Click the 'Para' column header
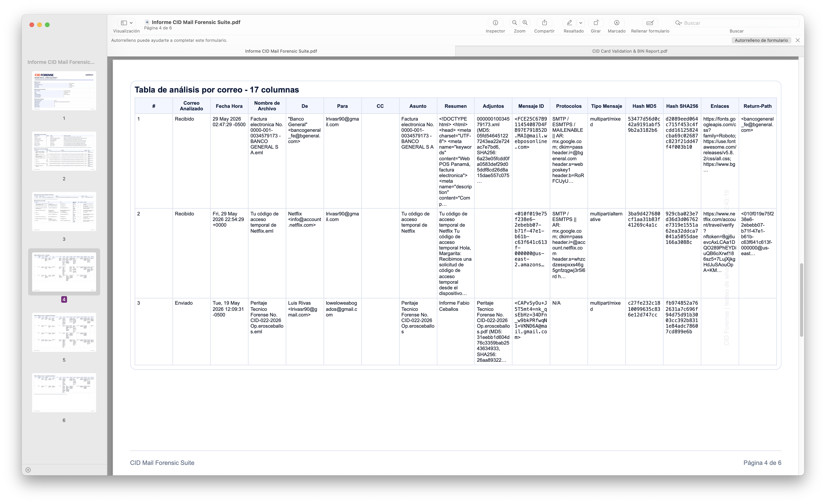 pyautogui.click(x=342, y=106)
